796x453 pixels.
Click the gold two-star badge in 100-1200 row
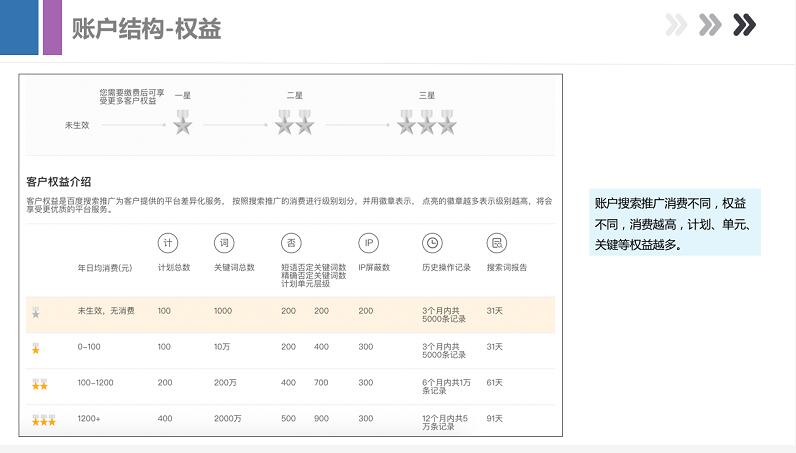[39, 384]
